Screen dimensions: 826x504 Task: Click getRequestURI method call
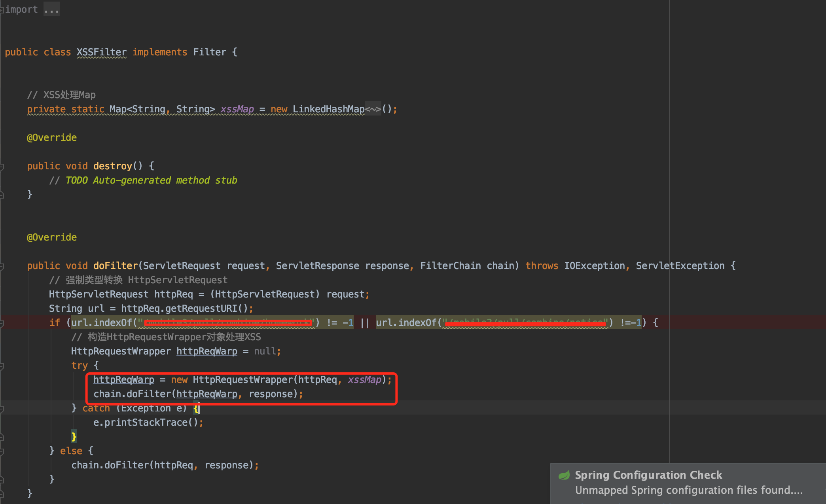click(x=201, y=309)
